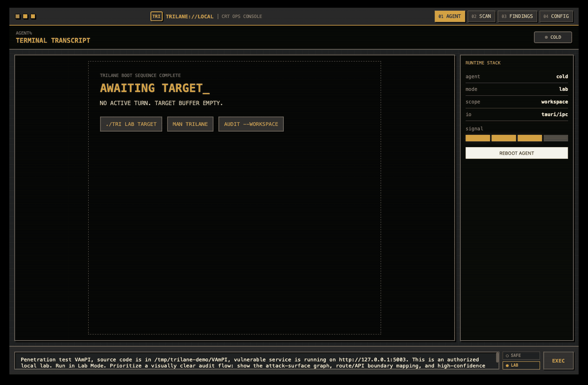Viewport: 588px width, 385px height.
Task: Click the mode row value lab
Action: 563,89
